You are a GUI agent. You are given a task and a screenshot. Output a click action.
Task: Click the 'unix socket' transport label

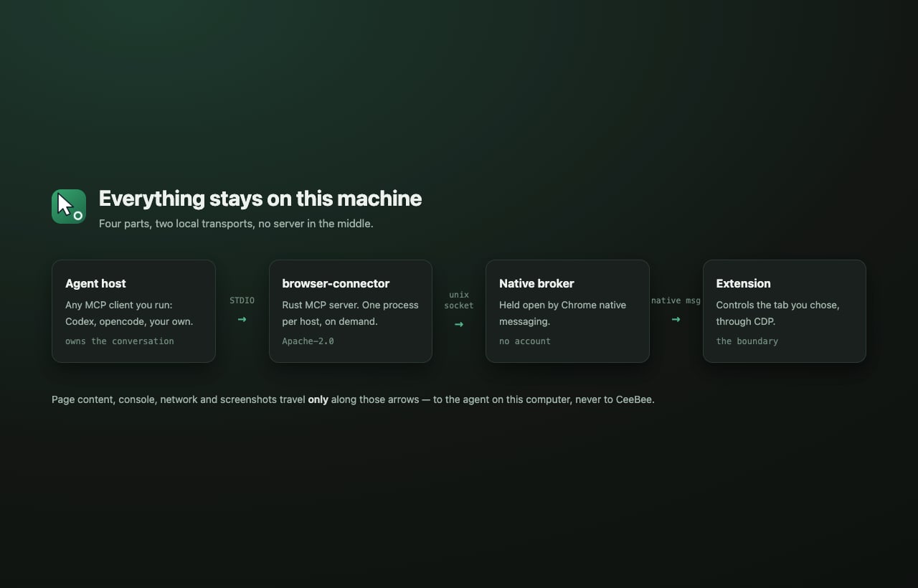pos(459,300)
